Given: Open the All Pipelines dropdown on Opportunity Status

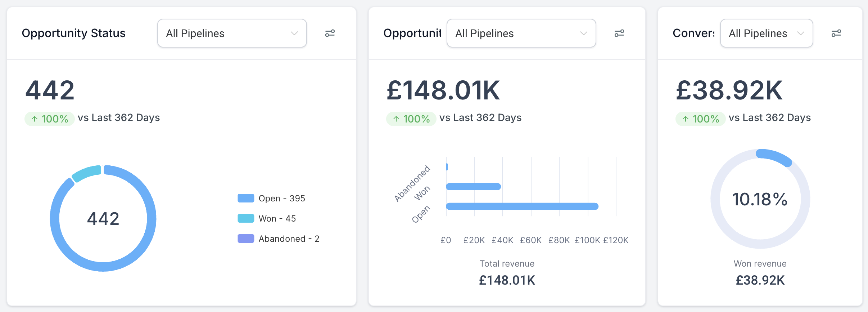Looking at the screenshot, I should click(x=232, y=33).
